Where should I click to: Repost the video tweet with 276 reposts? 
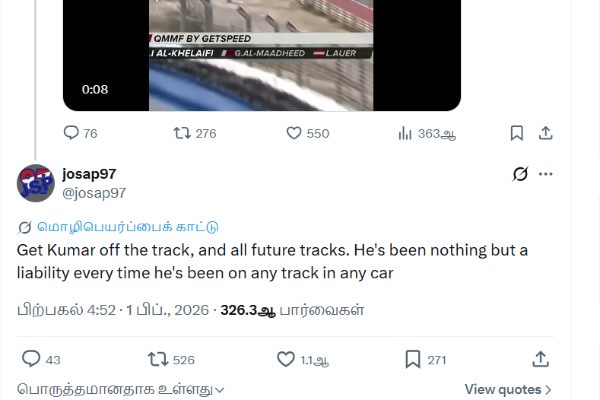[182, 133]
